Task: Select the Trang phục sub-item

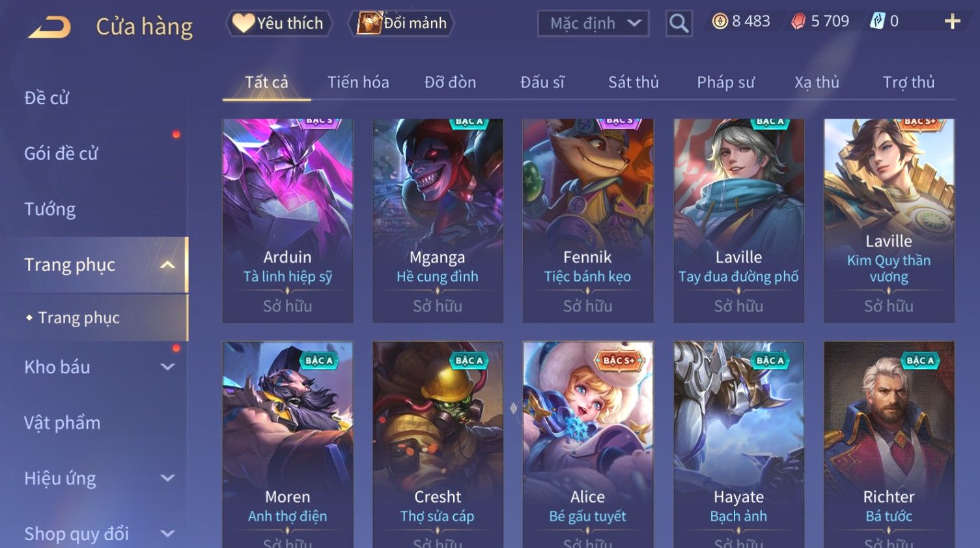Action: [x=79, y=317]
